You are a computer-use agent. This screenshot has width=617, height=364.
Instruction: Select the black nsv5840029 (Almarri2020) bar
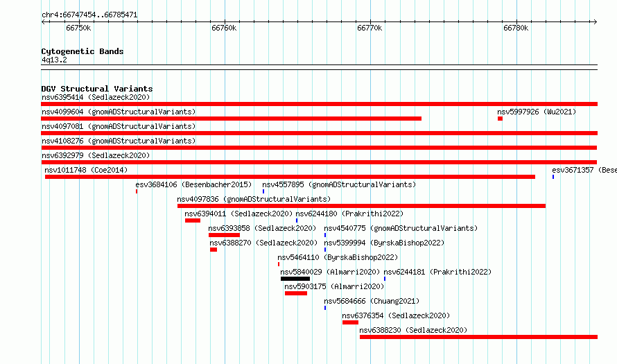click(295, 279)
